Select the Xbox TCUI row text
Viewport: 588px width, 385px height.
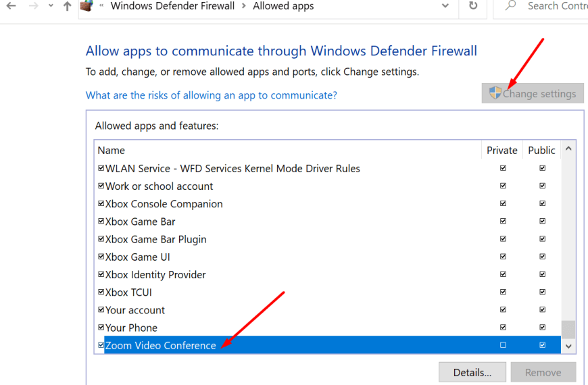(x=128, y=292)
